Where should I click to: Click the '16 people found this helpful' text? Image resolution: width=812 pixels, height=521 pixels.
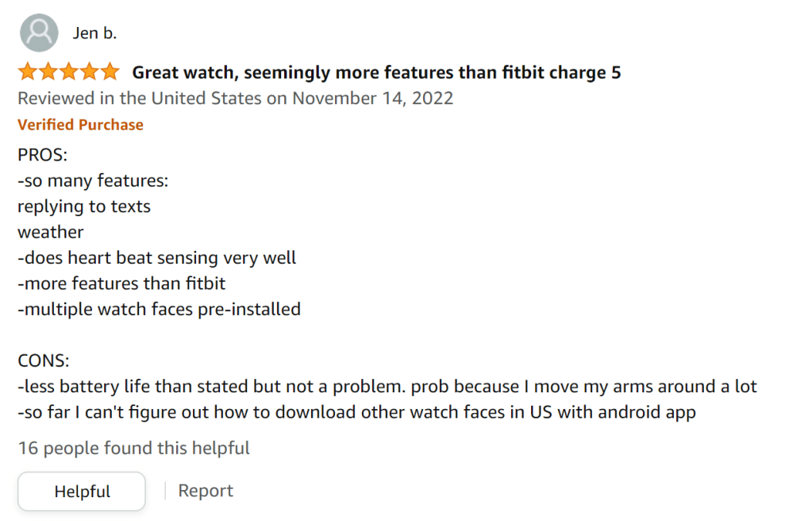[133, 448]
